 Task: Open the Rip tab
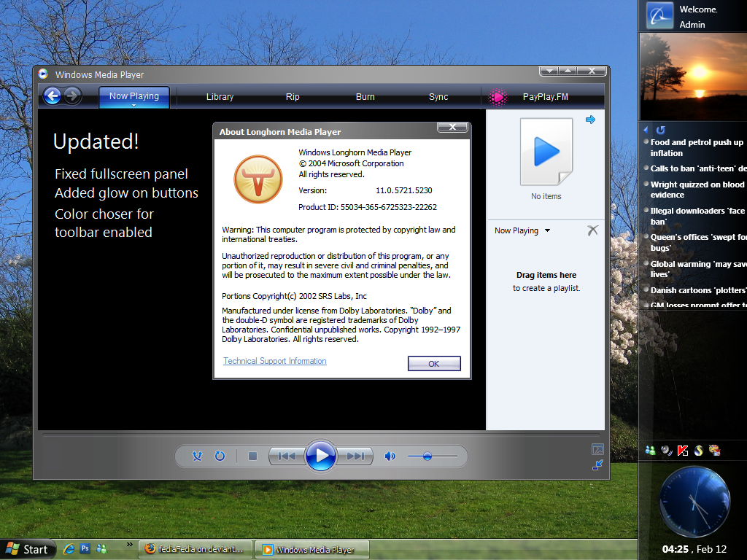293,97
